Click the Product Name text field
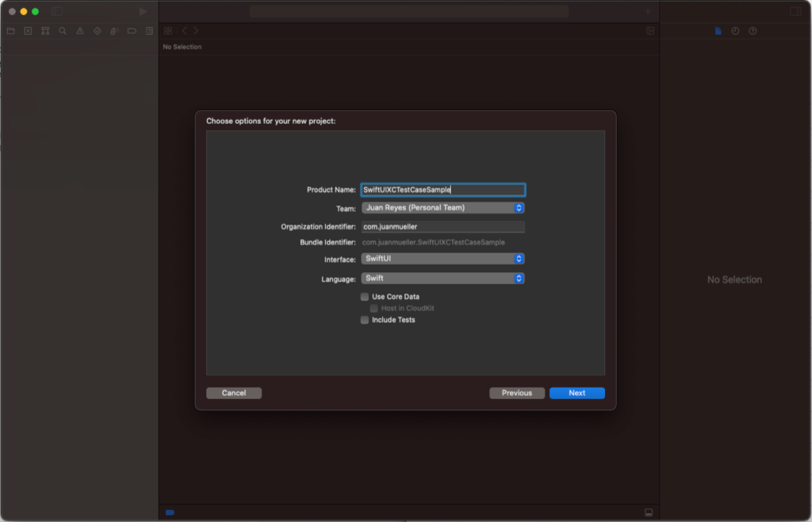The image size is (812, 522). point(443,190)
